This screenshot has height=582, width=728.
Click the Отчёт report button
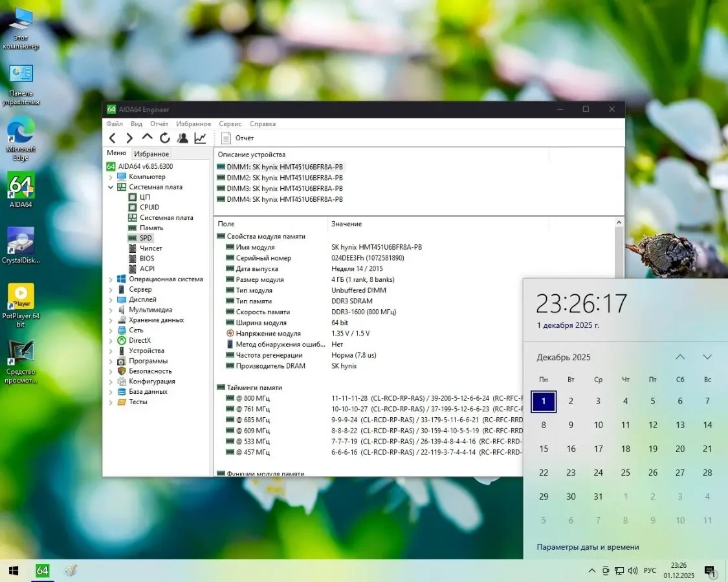click(237, 138)
